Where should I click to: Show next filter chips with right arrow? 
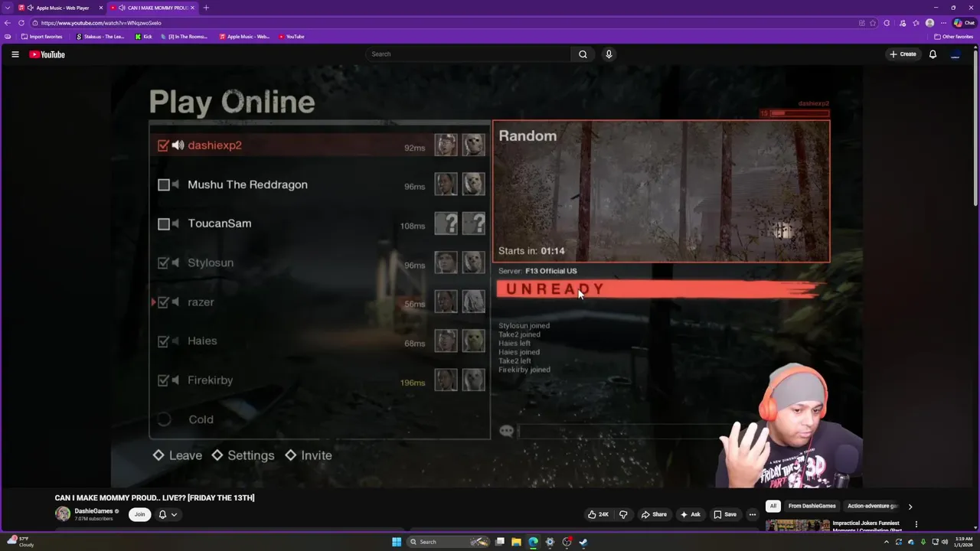click(x=910, y=507)
